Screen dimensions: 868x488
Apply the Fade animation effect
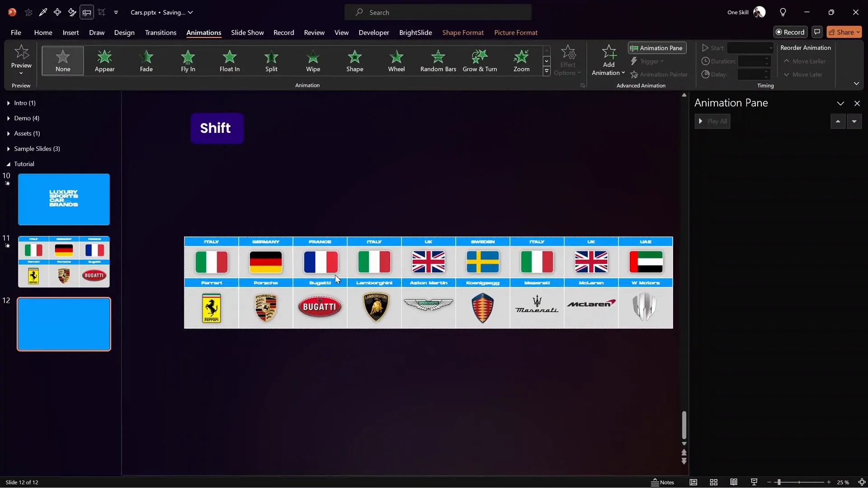[x=146, y=61]
